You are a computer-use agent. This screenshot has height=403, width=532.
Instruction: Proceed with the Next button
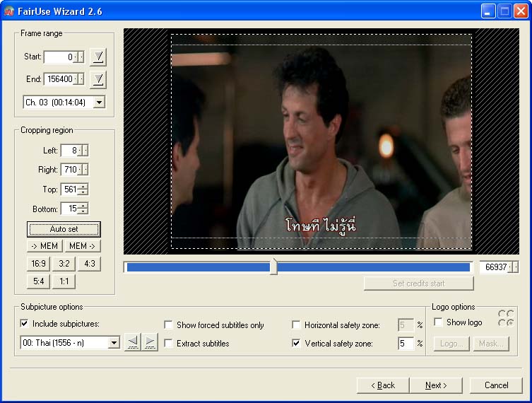(x=436, y=385)
